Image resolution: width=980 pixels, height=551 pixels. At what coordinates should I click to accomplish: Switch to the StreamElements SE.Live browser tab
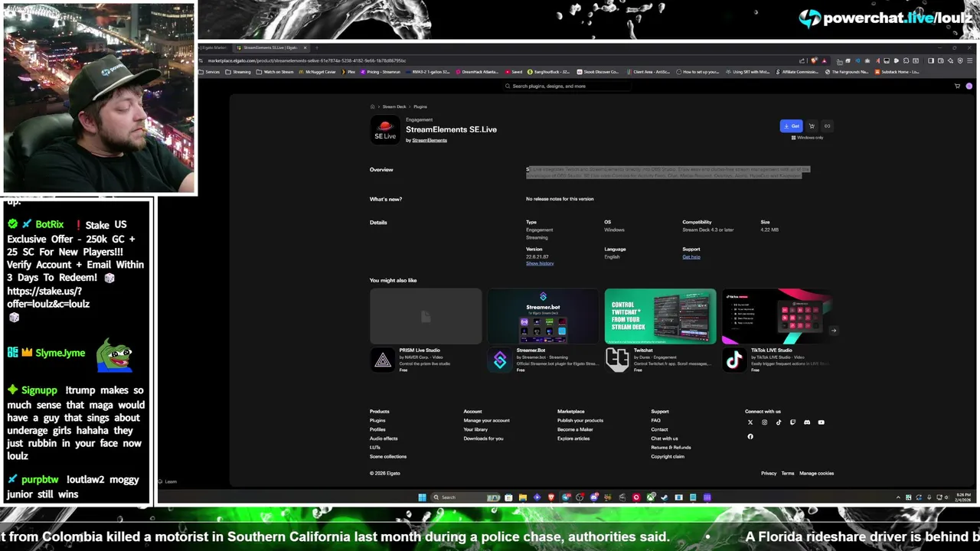tap(271, 47)
